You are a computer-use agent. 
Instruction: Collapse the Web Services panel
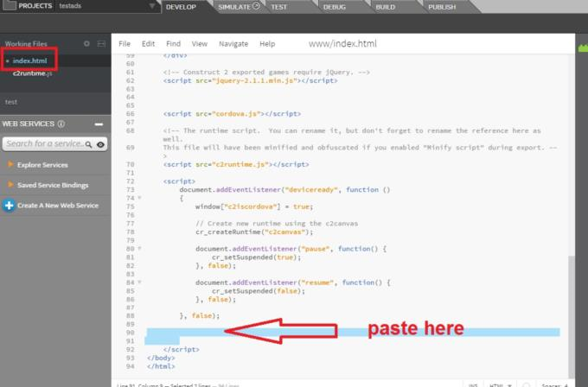99,124
